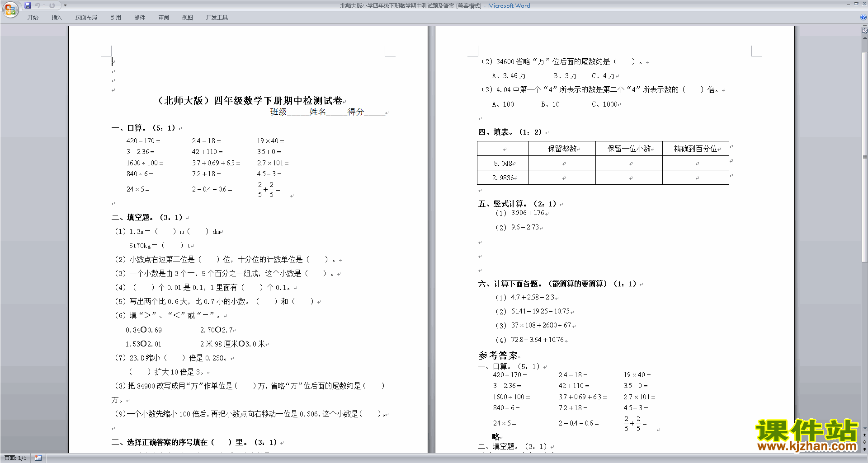Switch to the 开始 ribbon tab

[x=33, y=18]
